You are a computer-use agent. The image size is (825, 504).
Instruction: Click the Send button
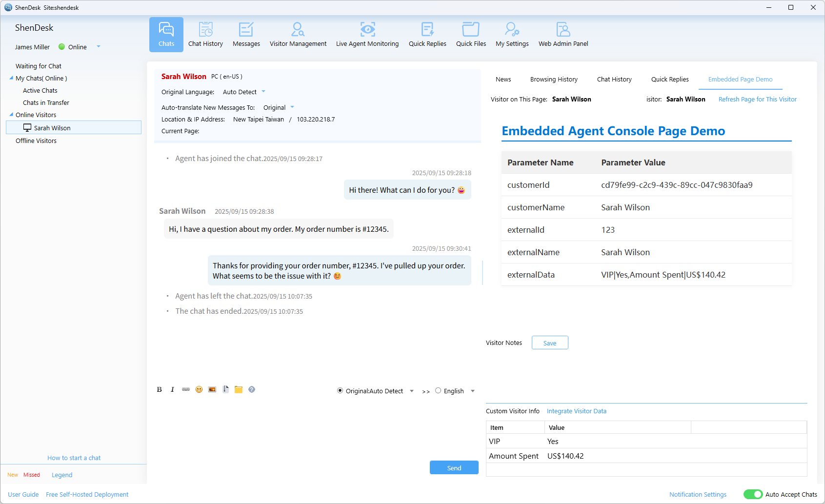tap(454, 467)
